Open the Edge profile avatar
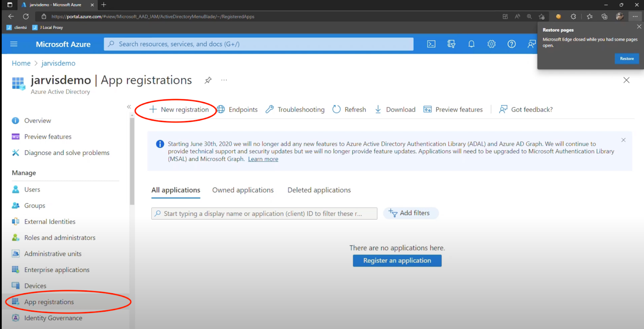The height and width of the screenshot is (329, 644). (x=620, y=16)
